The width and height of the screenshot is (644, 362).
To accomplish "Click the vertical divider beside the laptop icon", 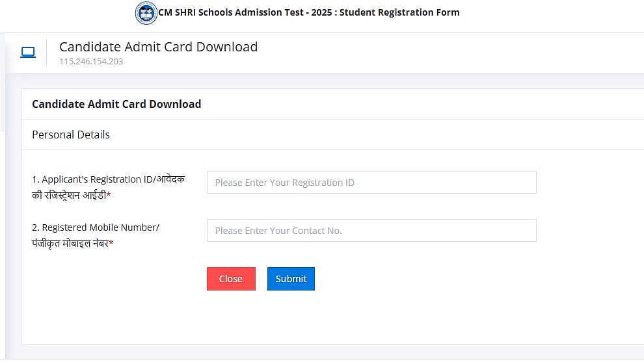I will click(x=46, y=53).
